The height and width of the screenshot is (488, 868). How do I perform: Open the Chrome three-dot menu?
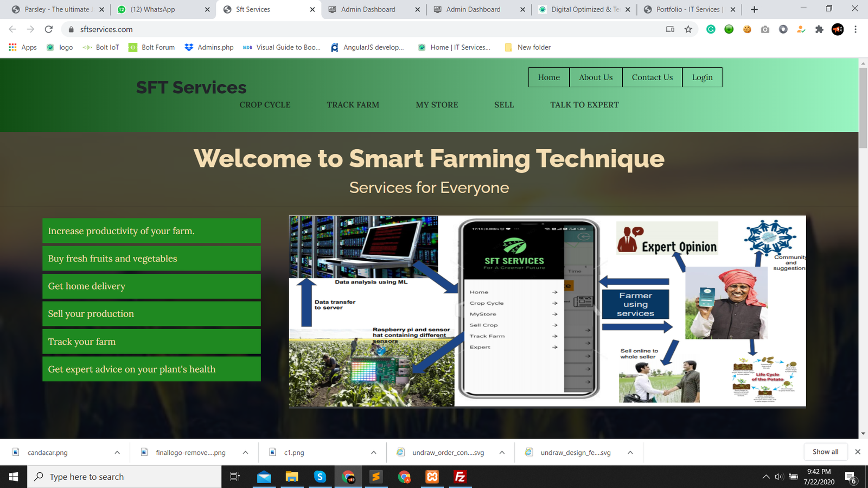coord(856,29)
